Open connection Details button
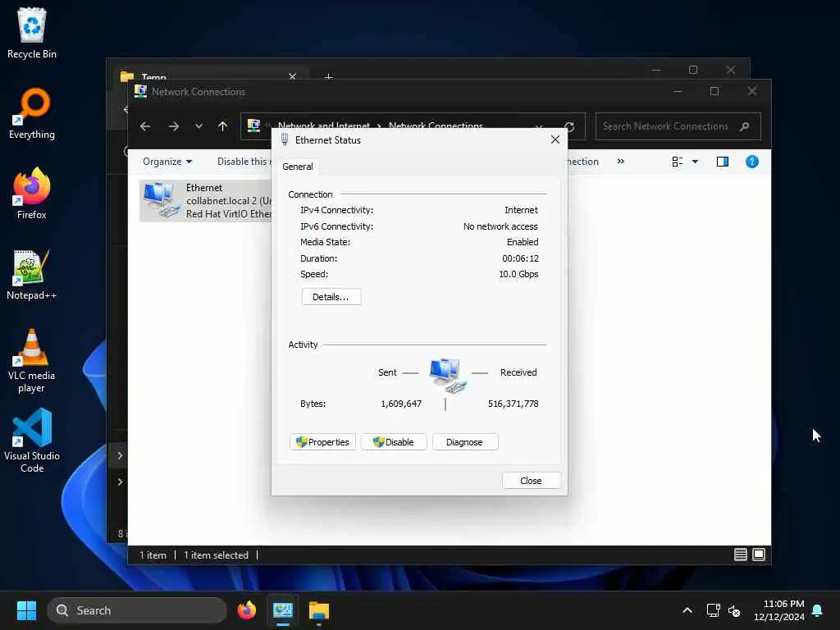Viewport: 840px width, 630px height. (331, 297)
